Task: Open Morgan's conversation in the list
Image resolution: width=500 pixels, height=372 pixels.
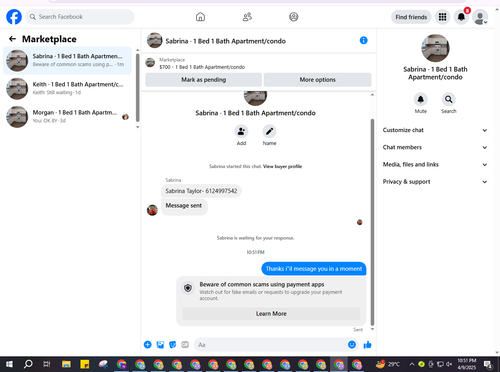Action: pyautogui.click(x=67, y=116)
